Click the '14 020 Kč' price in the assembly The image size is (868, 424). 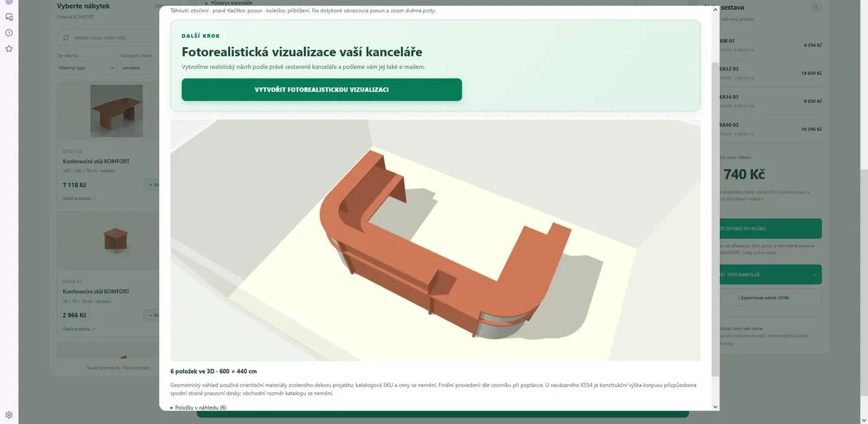coord(811,73)
